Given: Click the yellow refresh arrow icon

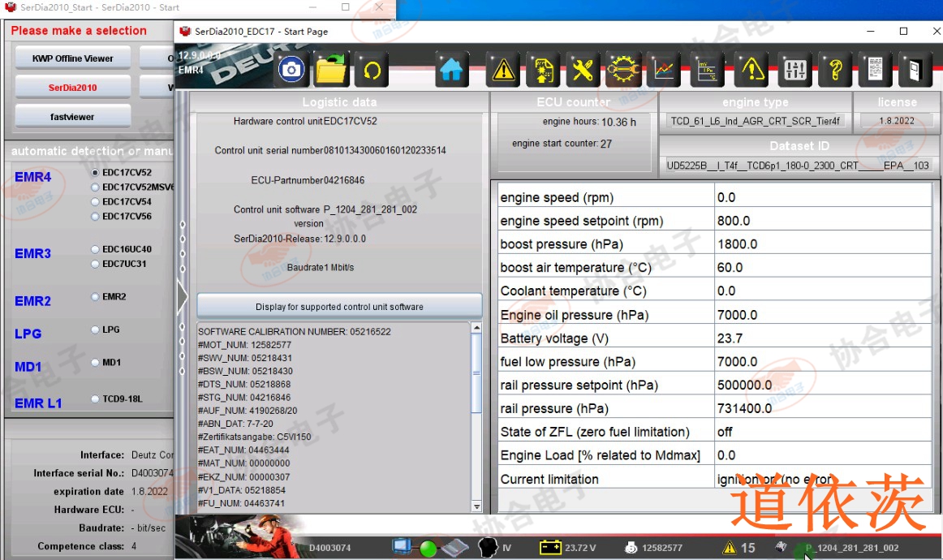Looking at the screenshot, I should pos(372,71).
